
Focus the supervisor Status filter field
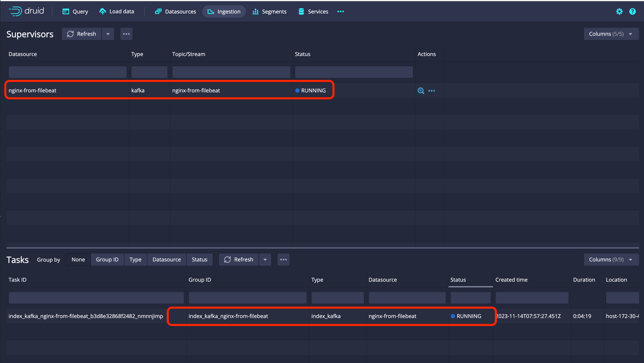coord(354,72)
